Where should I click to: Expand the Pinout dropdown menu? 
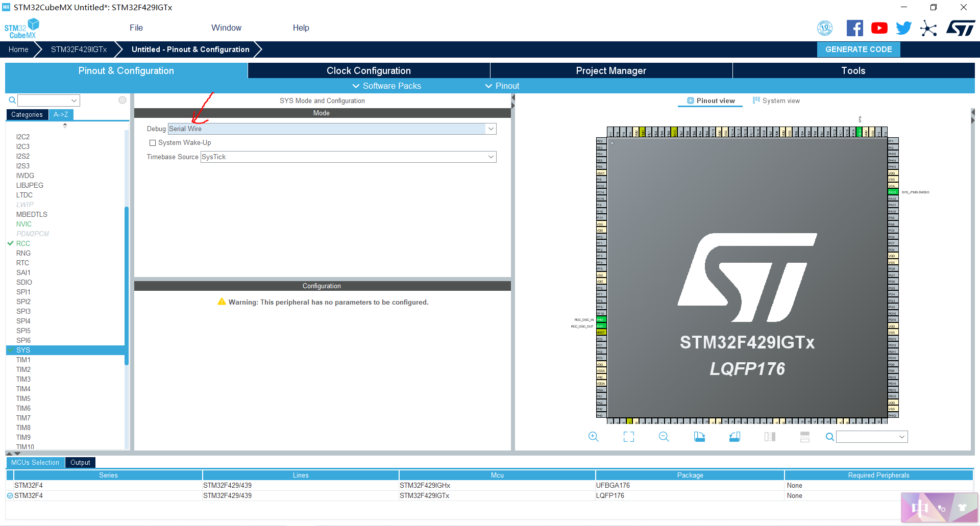tap(502, 86)
